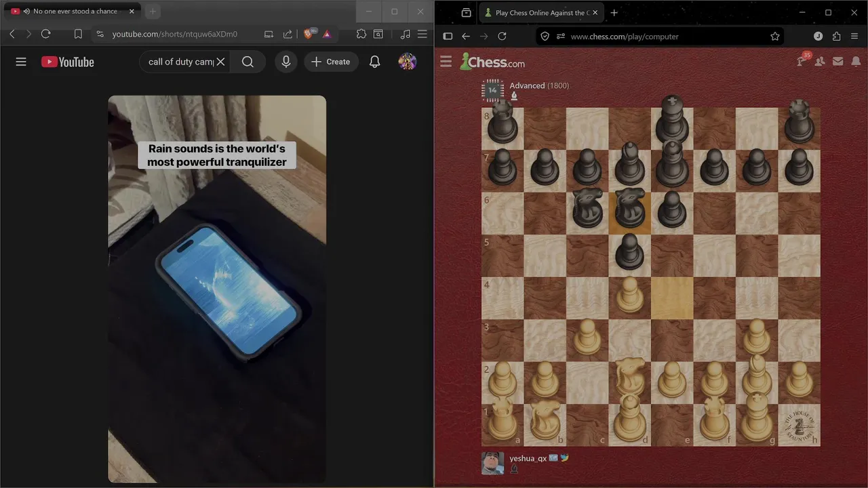
Task: Open Firefox extensions puzzle icon
Action: click(x=836, y=37)
